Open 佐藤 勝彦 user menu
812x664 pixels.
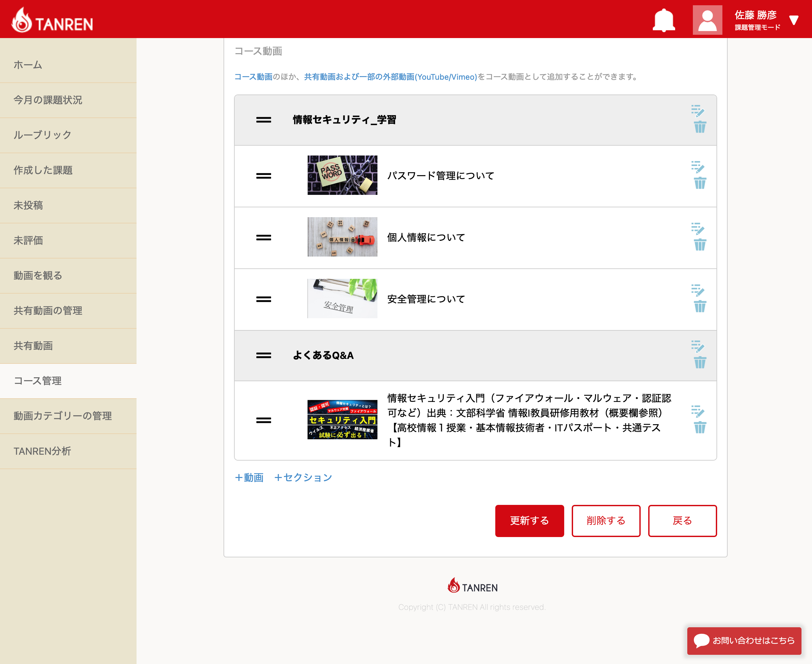[755, 15]
